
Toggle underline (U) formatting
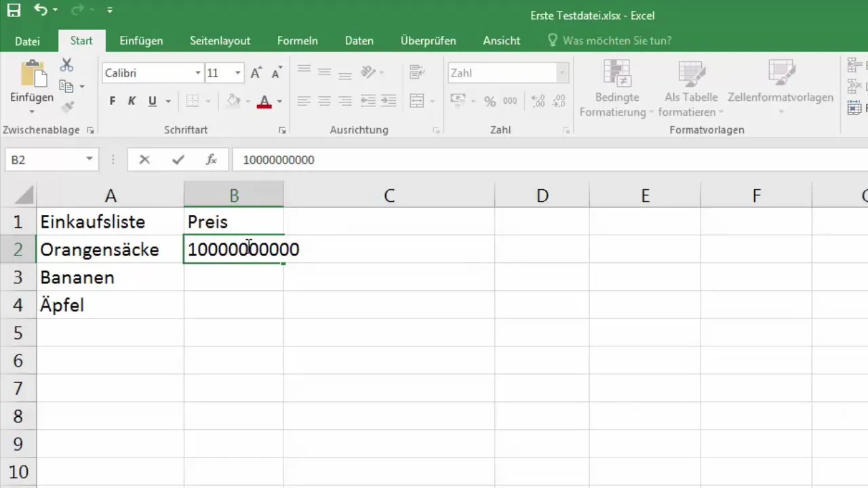(x=152, y=101)
